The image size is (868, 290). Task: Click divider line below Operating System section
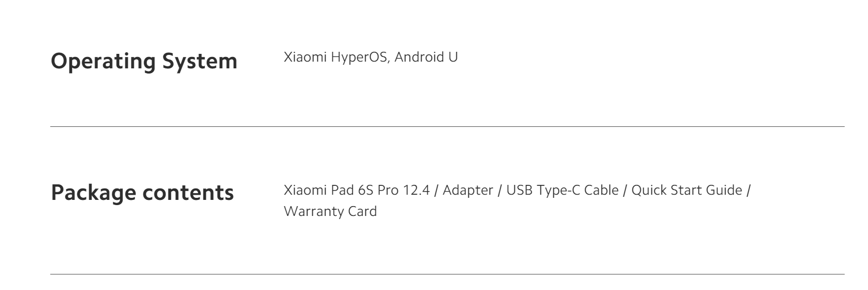(447, 126)
